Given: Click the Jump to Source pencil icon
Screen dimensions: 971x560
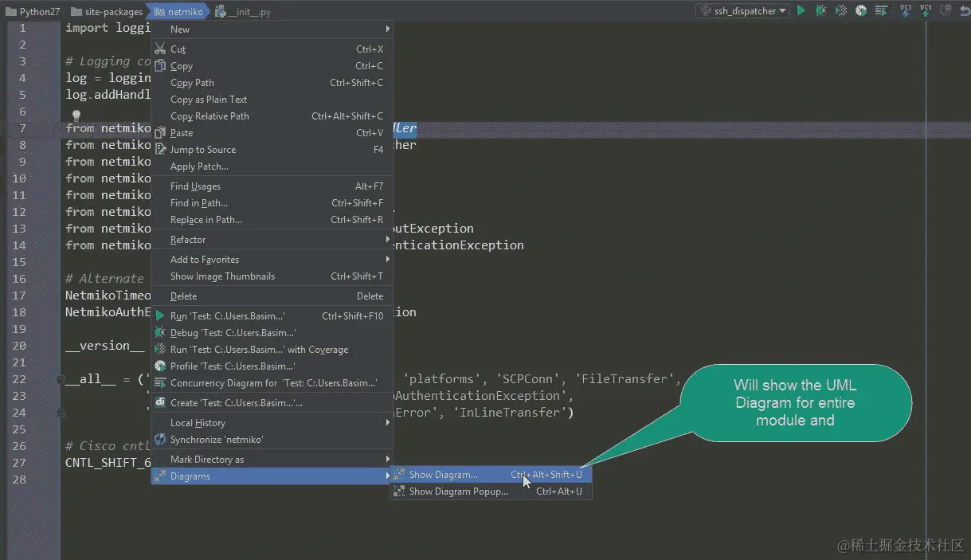Looking at the screenshot, I should point(160,150).
